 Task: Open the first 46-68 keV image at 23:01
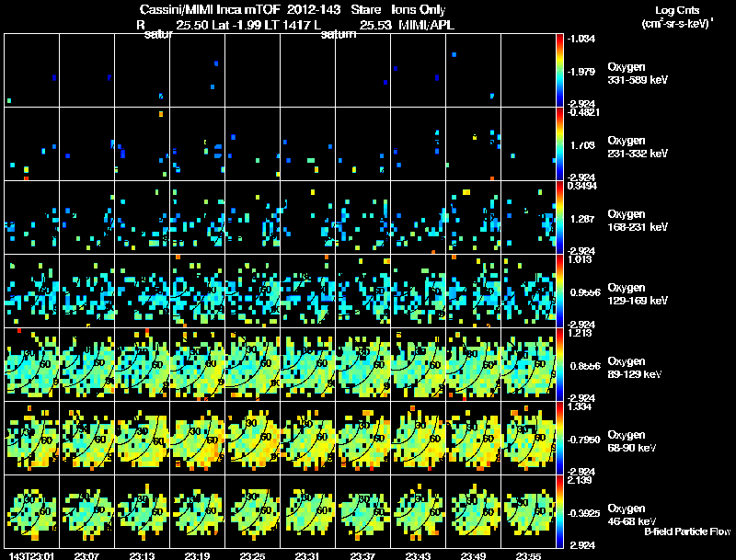31,511
